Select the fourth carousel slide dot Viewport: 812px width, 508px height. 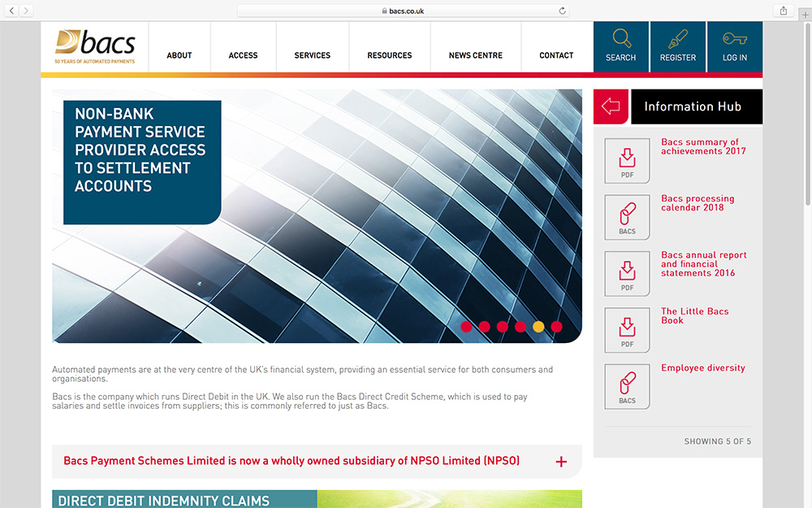pos(520,327)
